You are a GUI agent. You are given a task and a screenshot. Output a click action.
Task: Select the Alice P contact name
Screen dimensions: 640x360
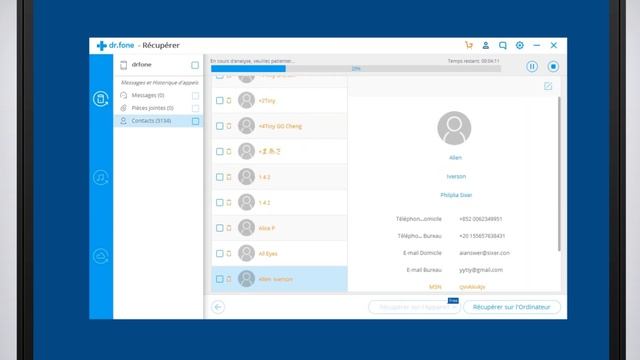(267, 228)
